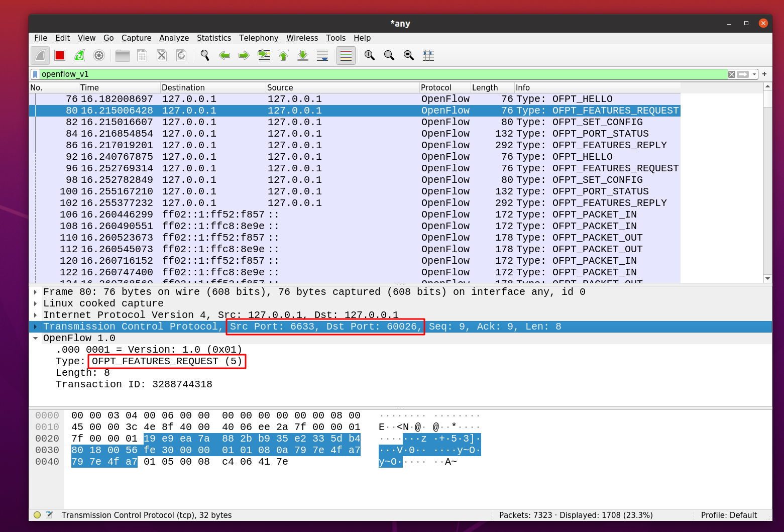Clear the display filter with X button

click(732, 74)
